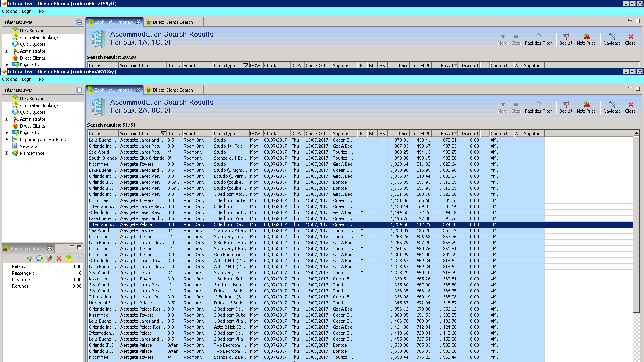Switch to the lower window's Direct Clients Search tab
Viewport: 644px width, 362px height.
(173, 90)
